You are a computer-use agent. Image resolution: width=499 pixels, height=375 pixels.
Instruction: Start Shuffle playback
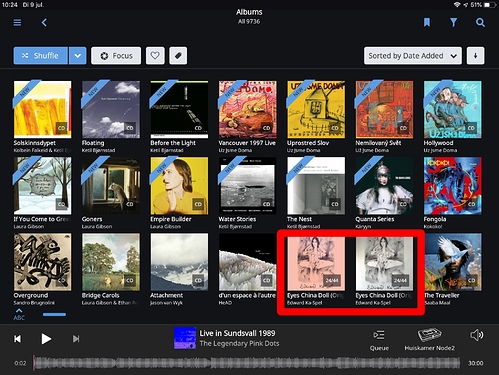click(41, 56)
